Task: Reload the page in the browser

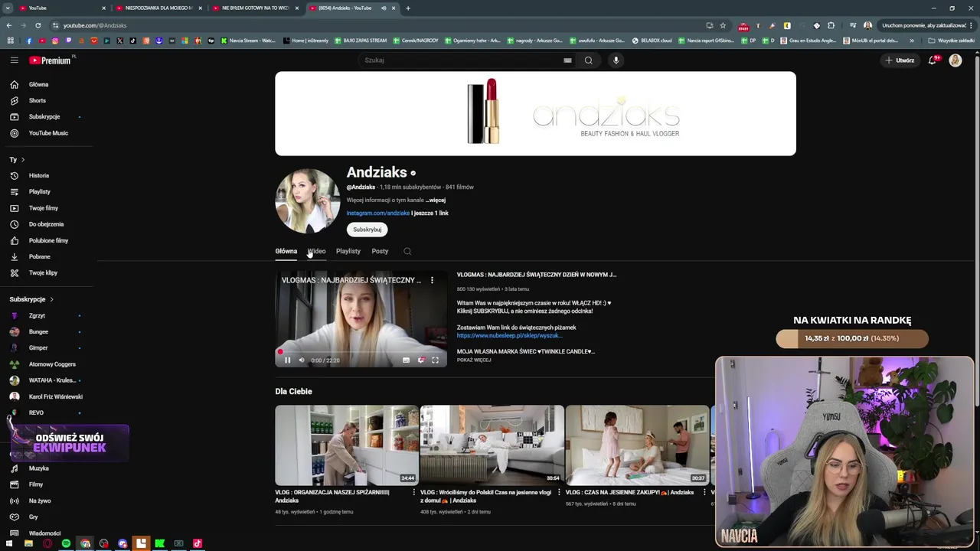Action: [x=38, y=25]
